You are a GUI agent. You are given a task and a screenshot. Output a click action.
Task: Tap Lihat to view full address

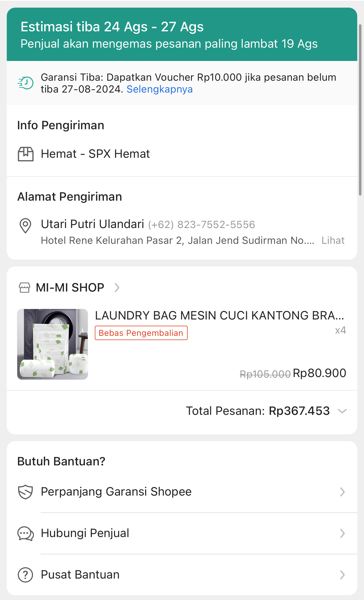point(333,240)
